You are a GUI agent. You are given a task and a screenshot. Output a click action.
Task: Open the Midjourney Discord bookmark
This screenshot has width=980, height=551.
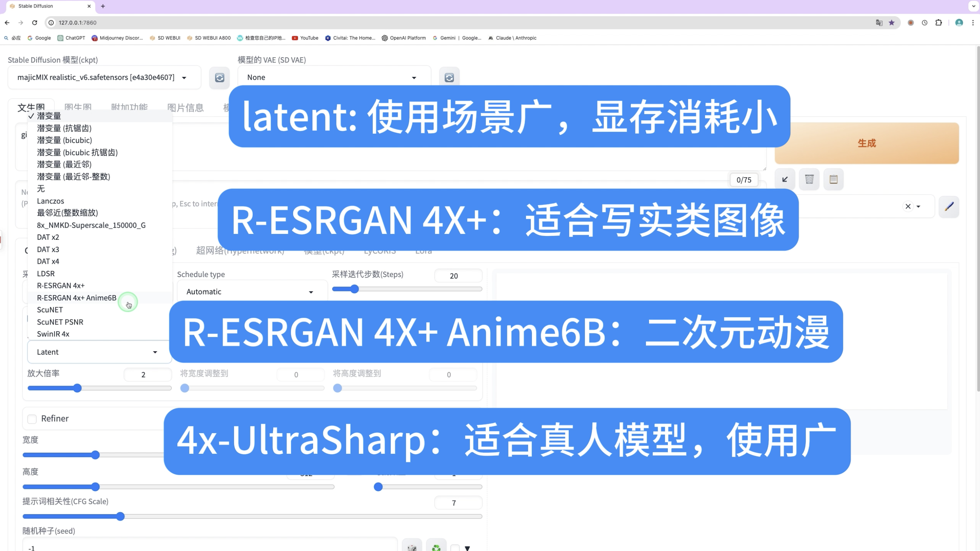coord(117,38)
